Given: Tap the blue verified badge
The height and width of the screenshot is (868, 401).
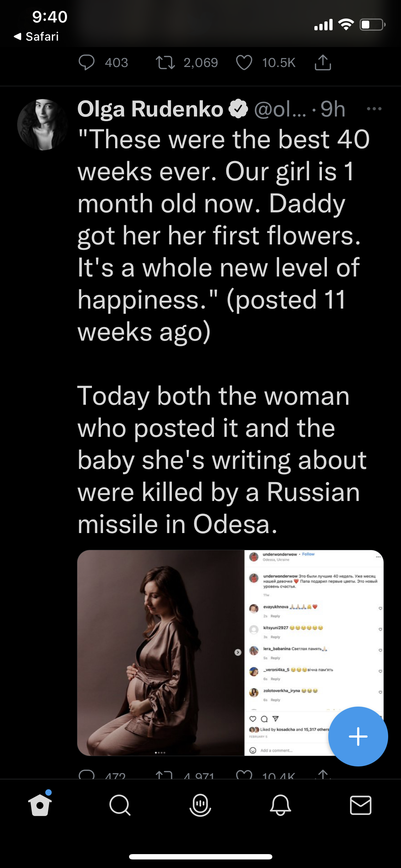Looking at the screenshot, I should [x=238, y=109].
